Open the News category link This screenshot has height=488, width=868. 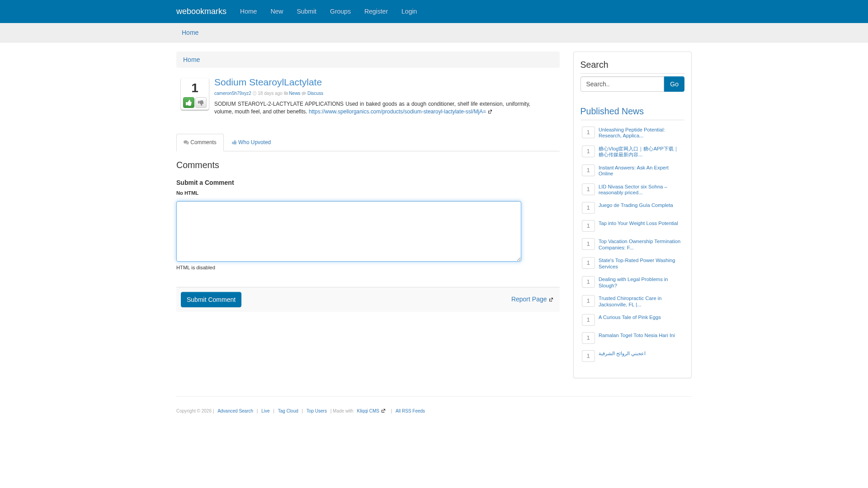[294, 93]
